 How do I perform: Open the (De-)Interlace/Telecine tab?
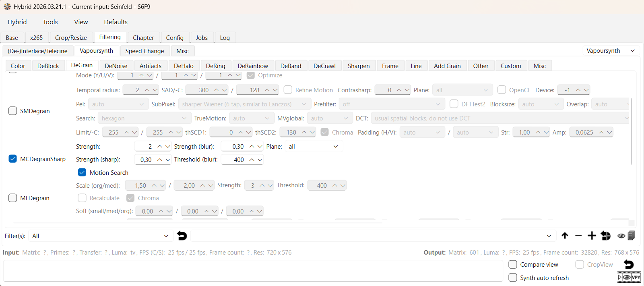(x=37, y=51)
